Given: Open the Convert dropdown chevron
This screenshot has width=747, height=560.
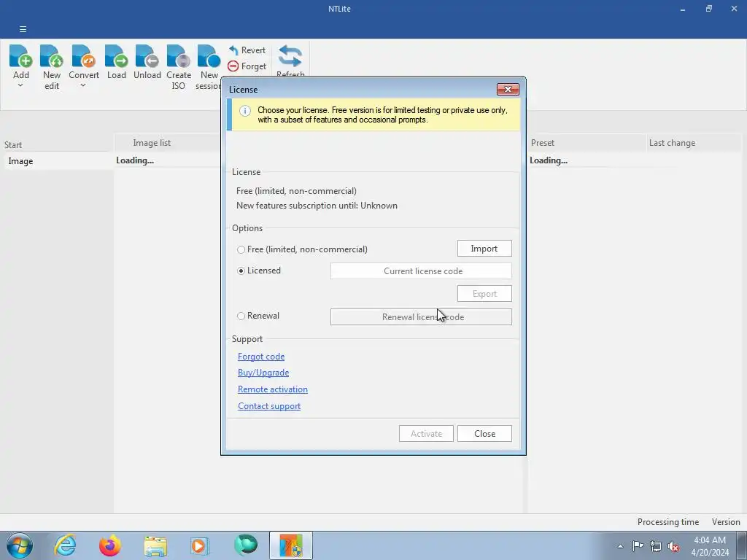Looking at the screenshot, I should (x=83, y=86).
